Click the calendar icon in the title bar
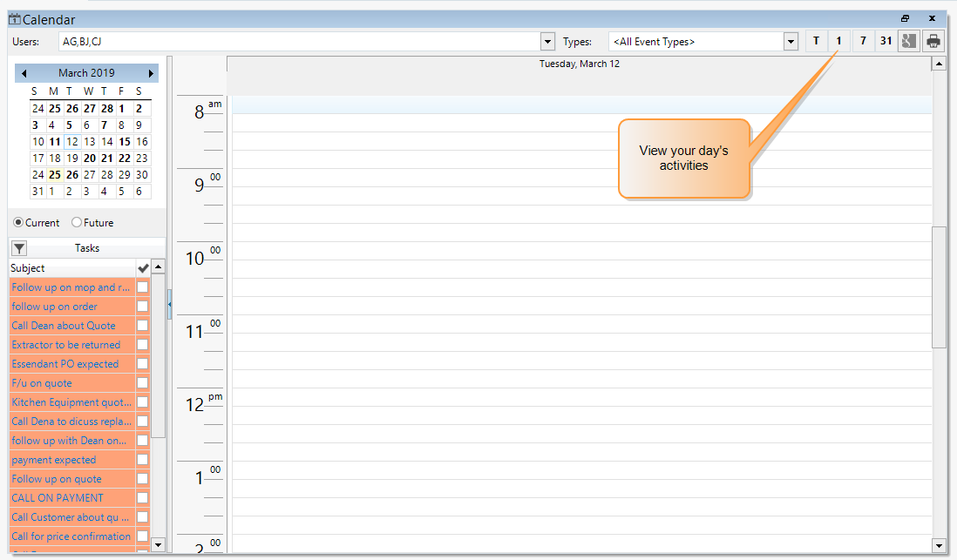Image resolution: width=957 pixels, height=560 pixels. (12, 18)
